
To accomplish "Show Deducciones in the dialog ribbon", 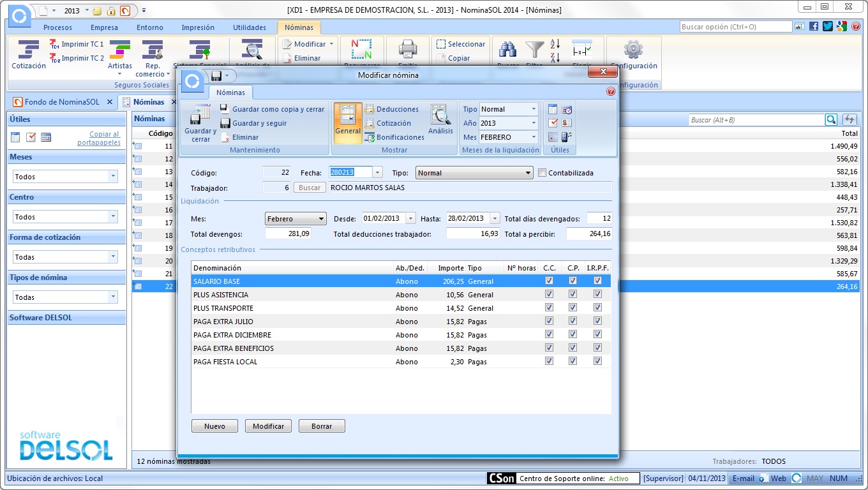I will pos(391,109).
